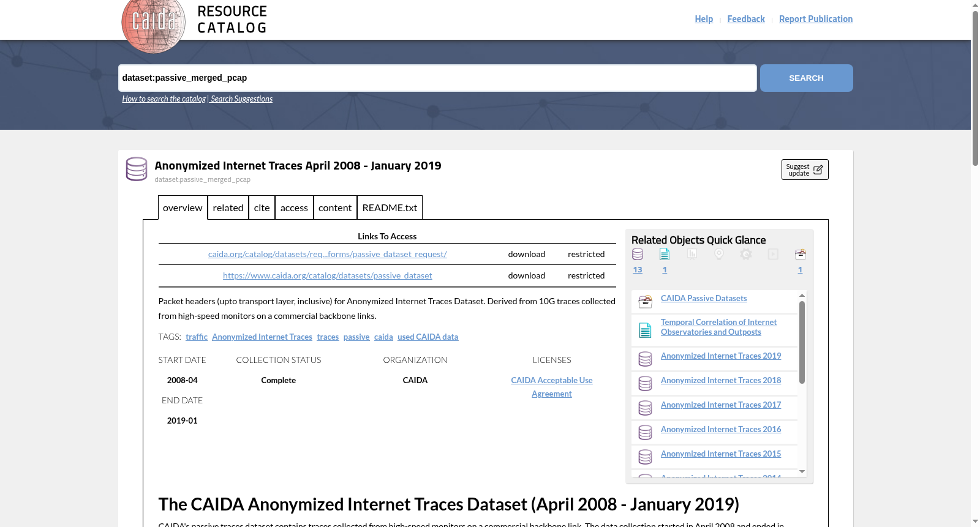980x527 pixels.
Task: Select the traces tag
Action: [328, 337]
